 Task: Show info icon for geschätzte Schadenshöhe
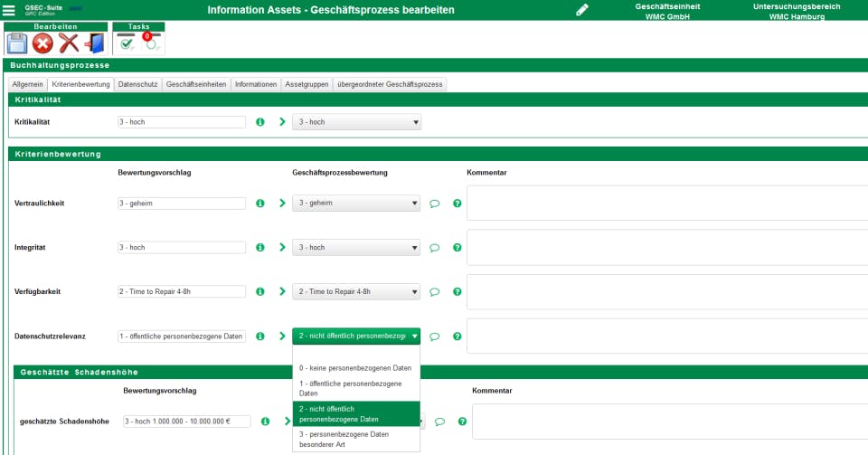265,422
